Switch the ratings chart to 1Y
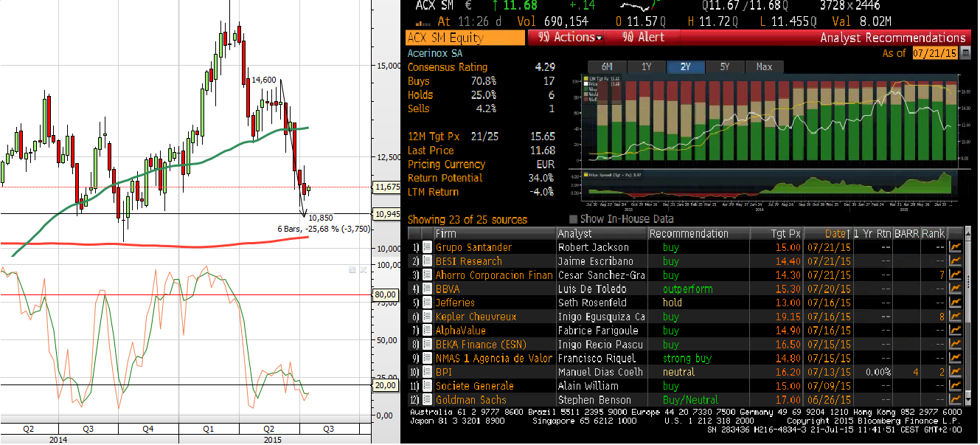This screenshot has width=980, height=445. 647,66
